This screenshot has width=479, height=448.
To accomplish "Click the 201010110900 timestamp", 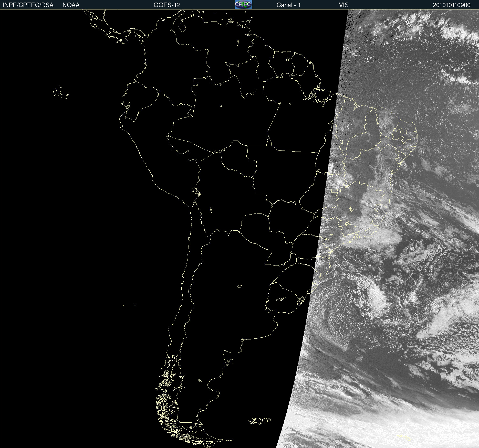I will pos(452,5).
